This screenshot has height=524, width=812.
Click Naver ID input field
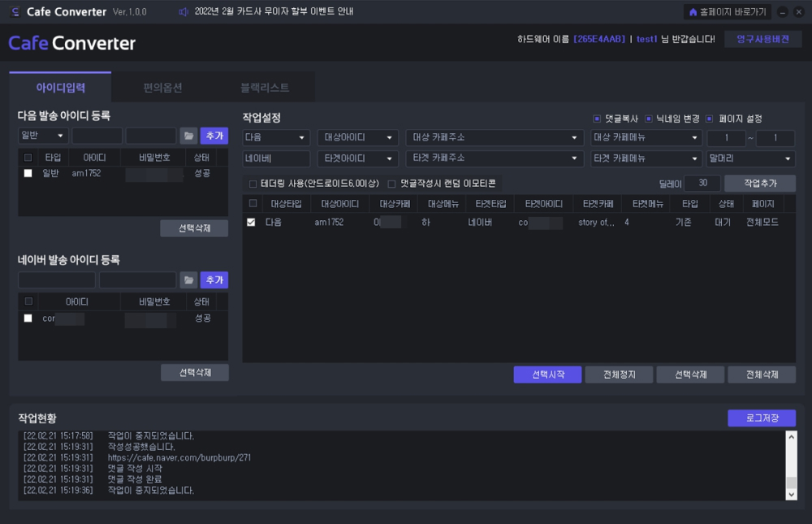tap(57, 280)
